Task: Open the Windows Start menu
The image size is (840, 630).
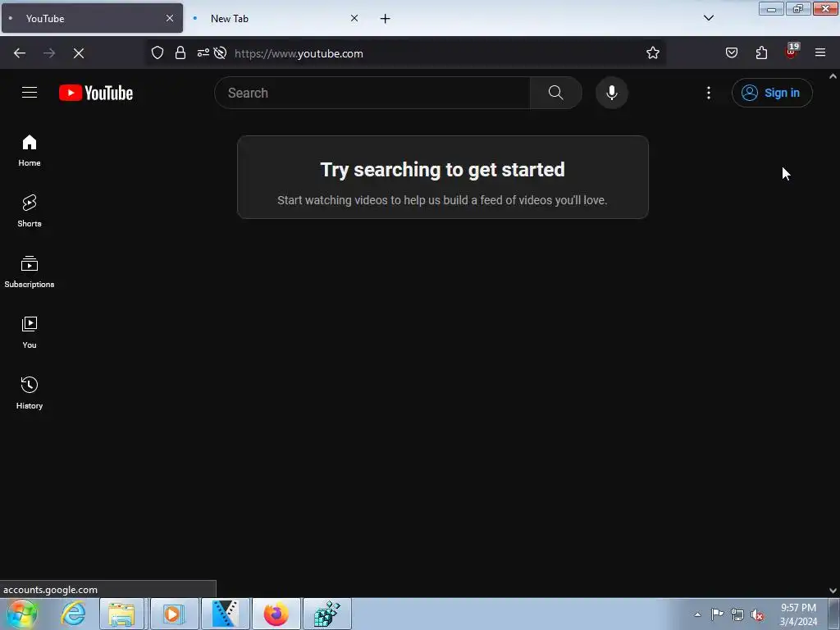Action: (x=22, y=614)
